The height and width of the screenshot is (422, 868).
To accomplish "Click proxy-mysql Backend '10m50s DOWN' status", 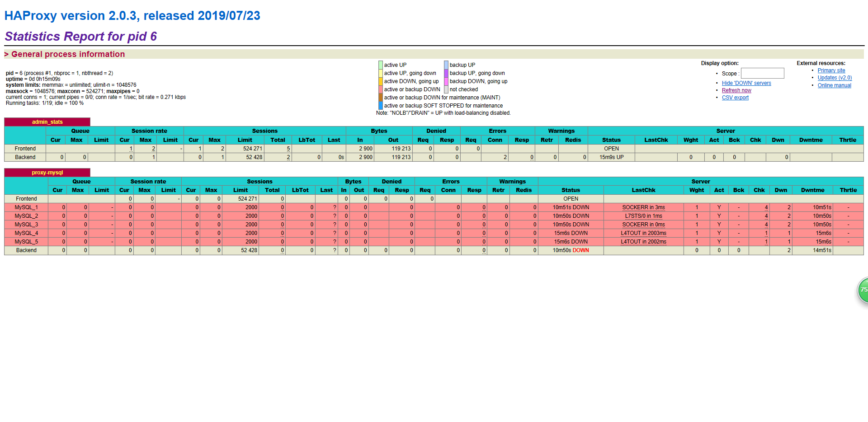I will pyautogui.click(x=571, y=250).
